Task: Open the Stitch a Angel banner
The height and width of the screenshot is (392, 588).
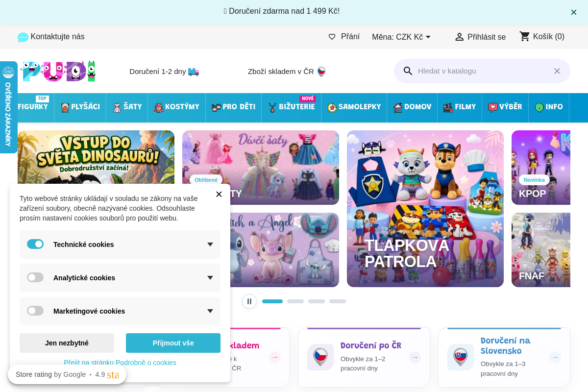Action: coord(285,250)
